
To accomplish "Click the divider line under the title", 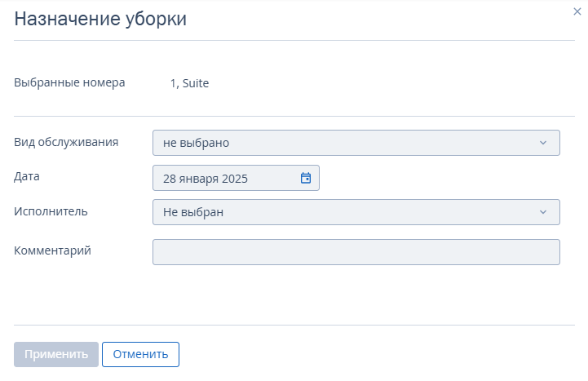I will [x=294, y=40].
